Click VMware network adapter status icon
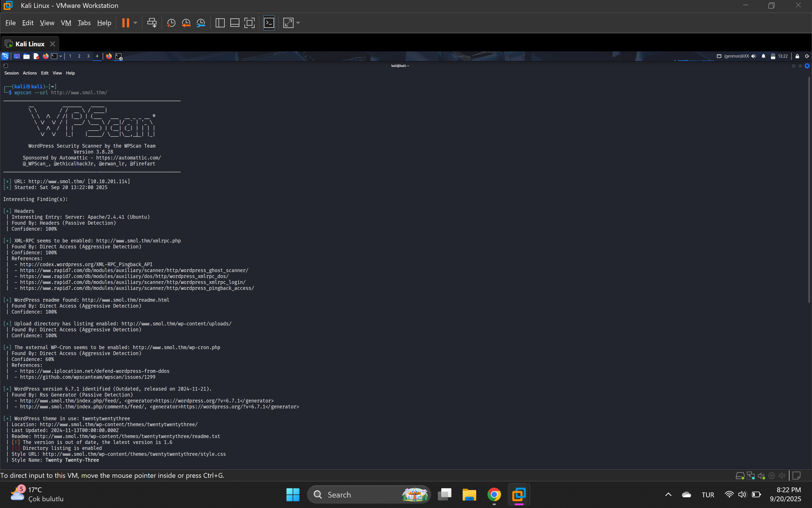812x508 pixels. coord(751,476)
